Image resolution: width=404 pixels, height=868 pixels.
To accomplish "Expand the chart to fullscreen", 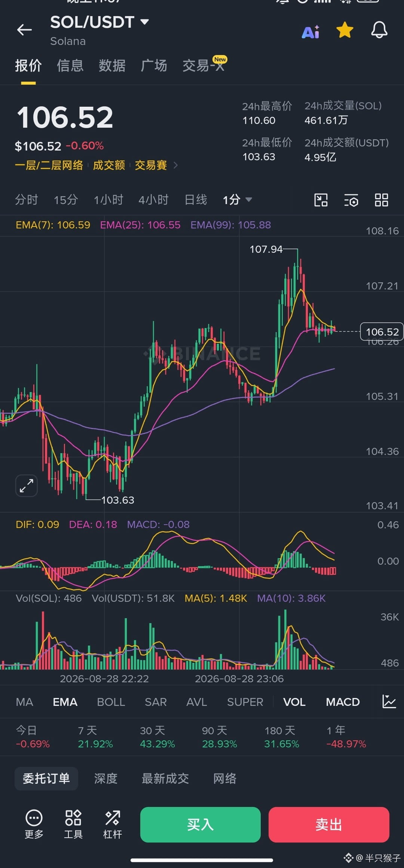I will [x=27, y=486].
